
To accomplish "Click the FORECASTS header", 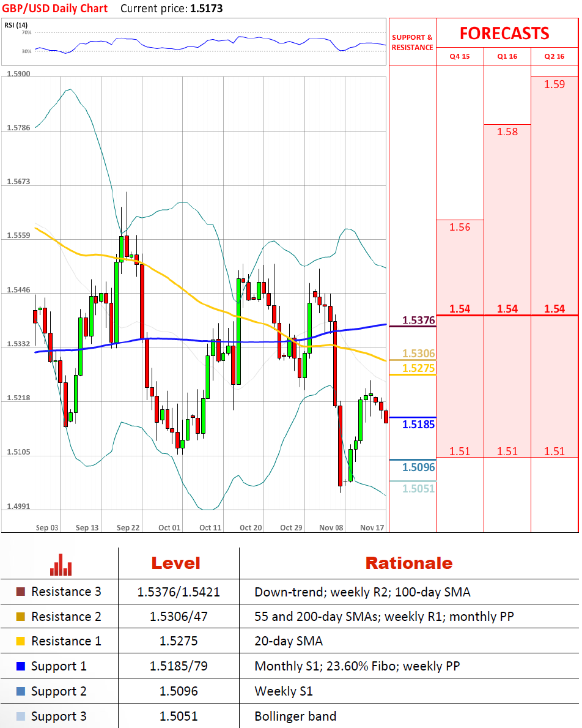I will (x=504, y=34).
